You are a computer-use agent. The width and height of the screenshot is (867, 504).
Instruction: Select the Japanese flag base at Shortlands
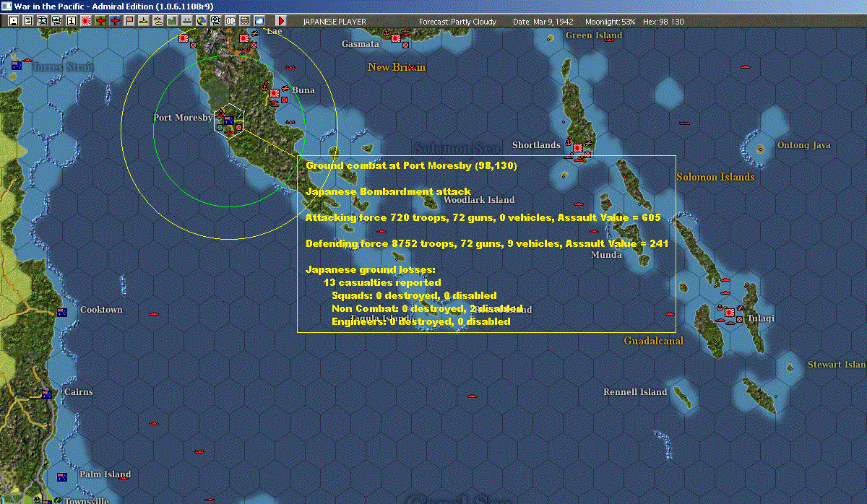coord(577,148)
